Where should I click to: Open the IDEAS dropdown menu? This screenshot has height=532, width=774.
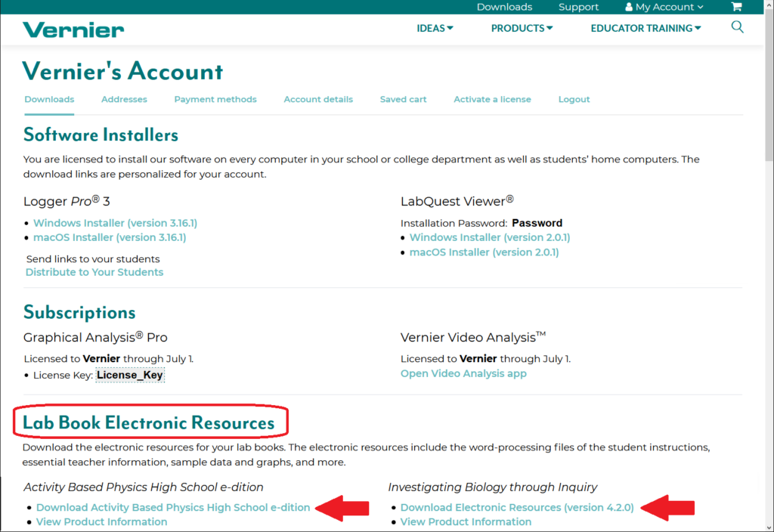[x=435, y=28]
